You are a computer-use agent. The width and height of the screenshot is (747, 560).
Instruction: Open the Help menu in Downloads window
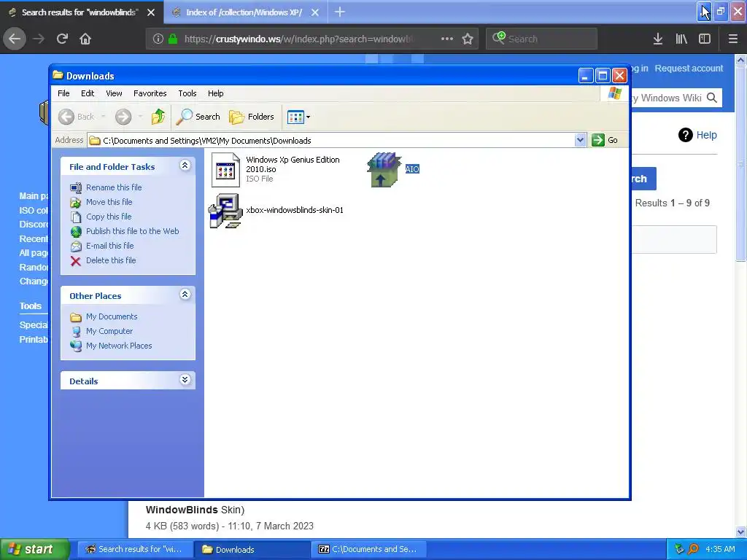point(215,93)
